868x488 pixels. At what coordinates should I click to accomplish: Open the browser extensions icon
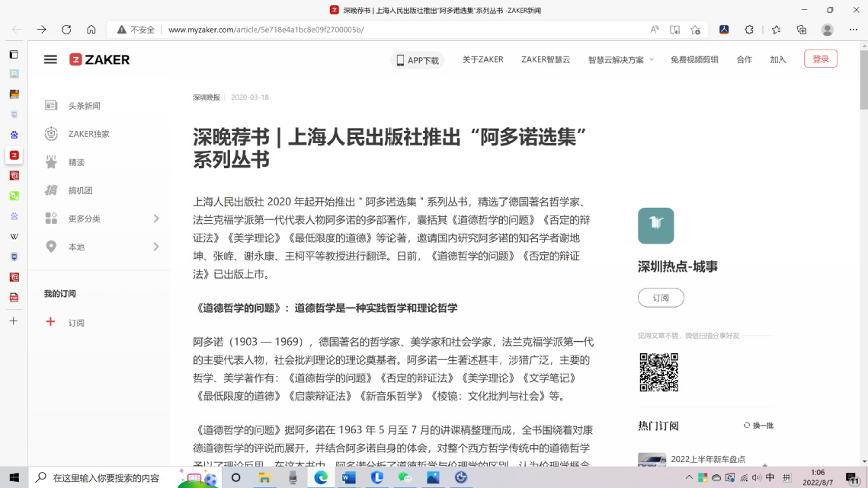point(749,30)
